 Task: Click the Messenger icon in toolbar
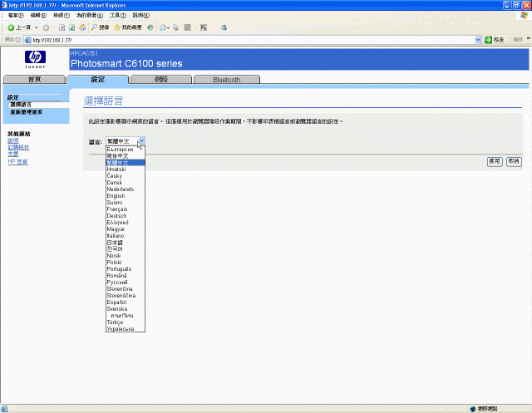pos(224,27)
